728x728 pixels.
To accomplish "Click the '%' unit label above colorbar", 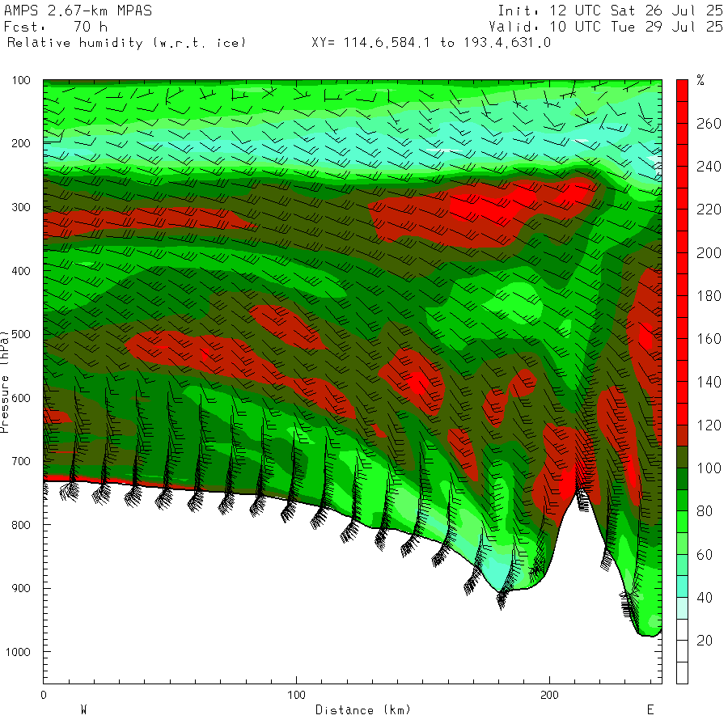I will click(x=700, y=80).
